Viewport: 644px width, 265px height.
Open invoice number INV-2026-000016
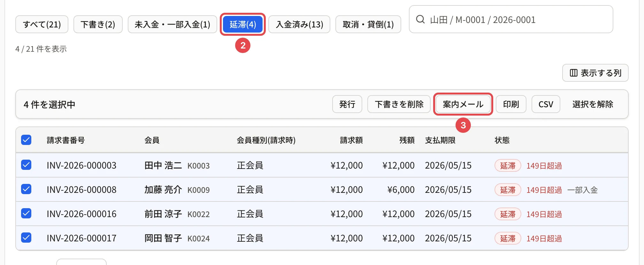81,214
